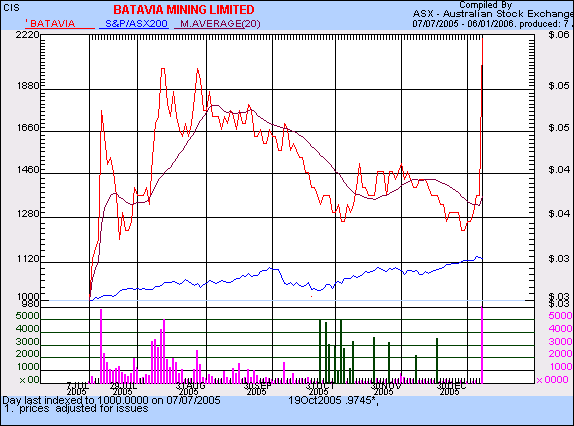Click the 30 NOV 2005 date label
Screen dimensions: 574x426
(386, 389)
